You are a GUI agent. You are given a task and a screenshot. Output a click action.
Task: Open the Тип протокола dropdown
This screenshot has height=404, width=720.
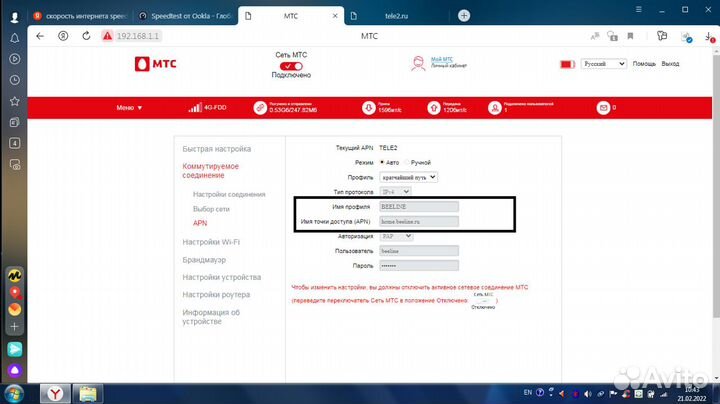pos(395,191)
